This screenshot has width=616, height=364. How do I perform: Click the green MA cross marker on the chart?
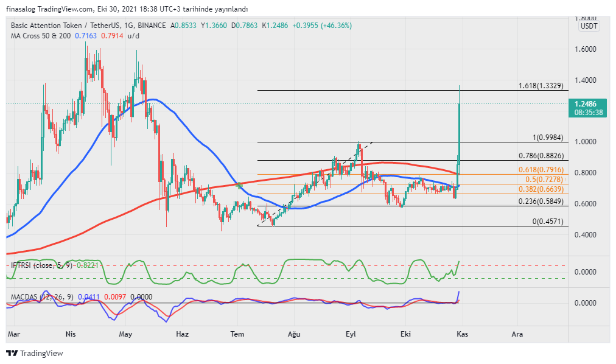coord(239,185)
